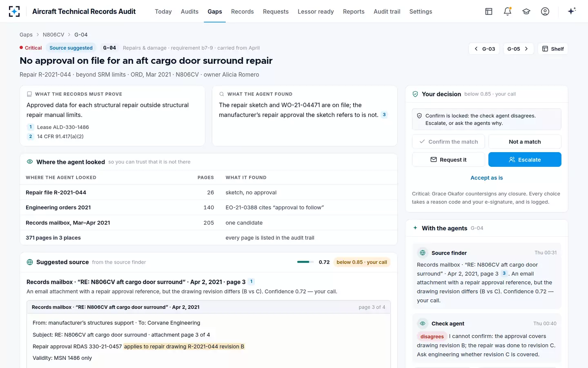
Task: Open the Requests tab
Action: [276, 11]
